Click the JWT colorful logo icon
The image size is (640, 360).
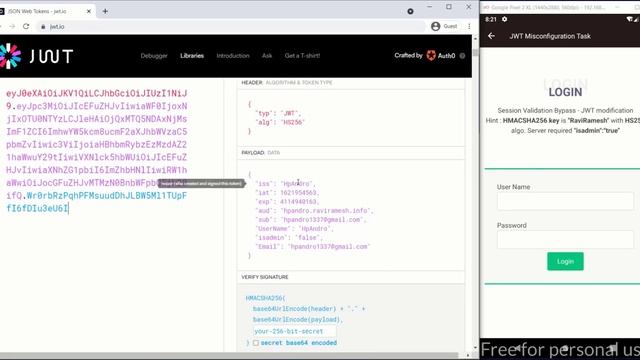click(10, 56)
